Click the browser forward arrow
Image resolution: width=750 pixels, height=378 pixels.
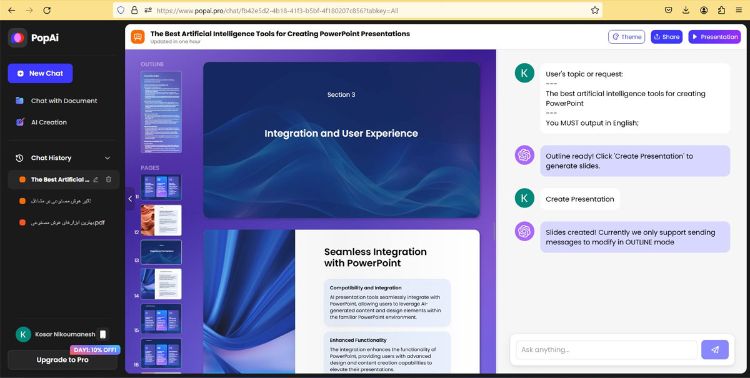pos(29,10)
